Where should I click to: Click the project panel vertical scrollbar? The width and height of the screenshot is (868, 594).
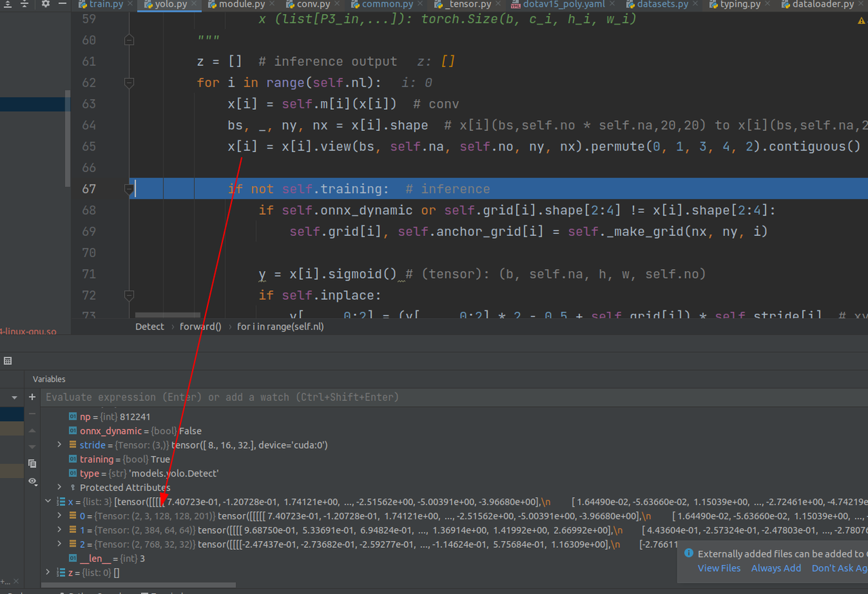tap(67, 138)
